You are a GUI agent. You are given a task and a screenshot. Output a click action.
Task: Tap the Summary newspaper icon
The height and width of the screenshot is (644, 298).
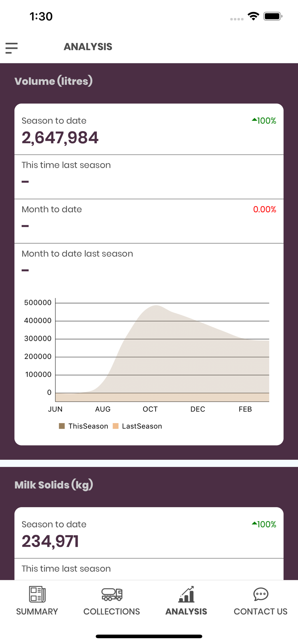(x=37, y=594)
